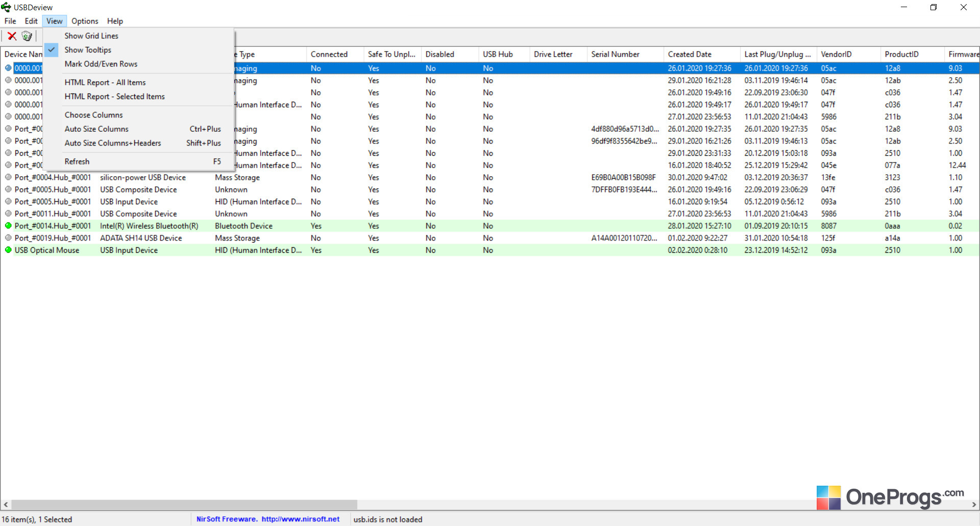Screen dimensions: 980x526
Task: Select the Port_#0014.Hub_#0001 device row
Action: click(x=490, y=225)
